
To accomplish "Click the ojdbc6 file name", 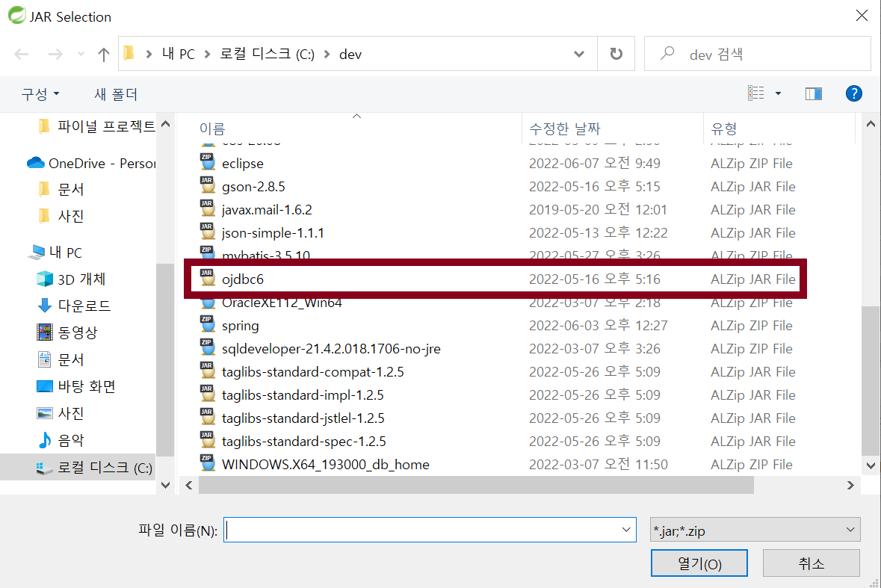I will pos(243,279).
